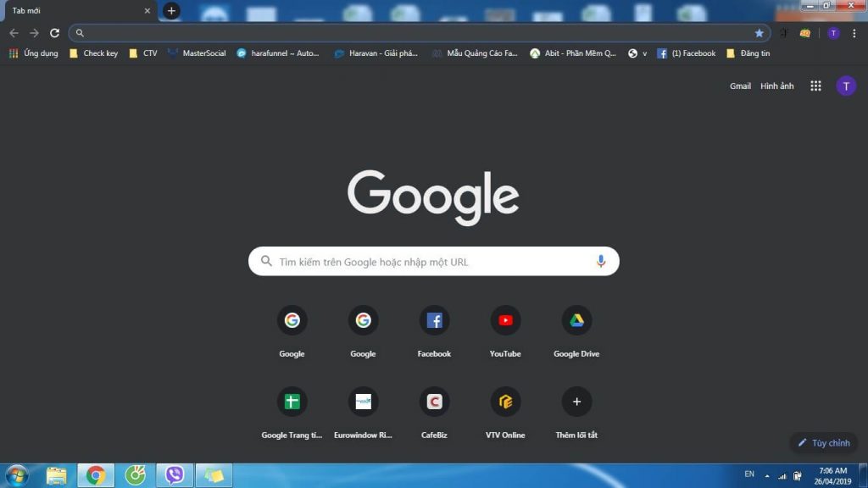Activate voice search in the search box
The height and width of the screenshot is (488, 868).
[x=601, y=261]
